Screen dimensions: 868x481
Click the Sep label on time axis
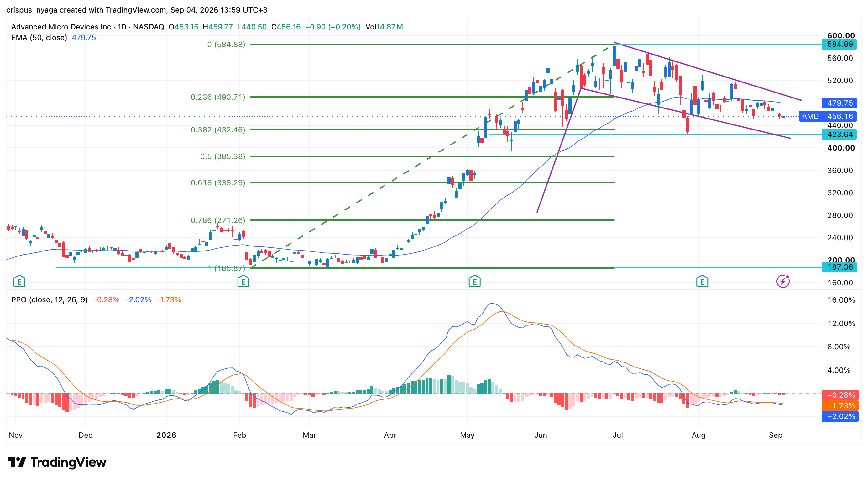pos(775,435)
